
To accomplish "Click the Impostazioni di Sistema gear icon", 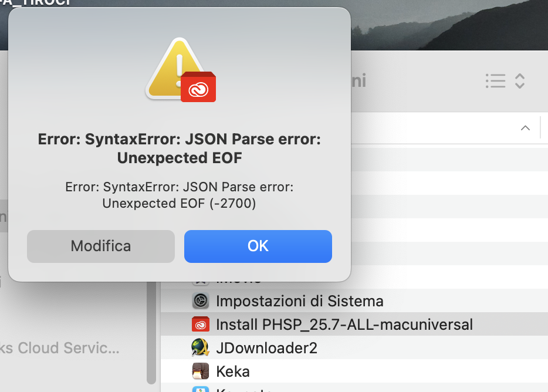I will click(201, 300).
